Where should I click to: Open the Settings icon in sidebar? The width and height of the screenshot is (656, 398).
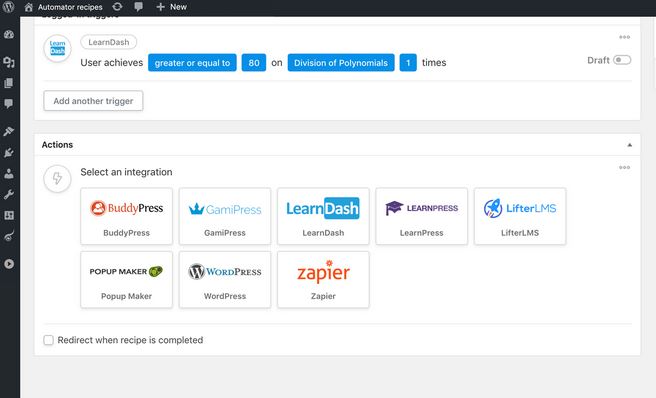pyautogui.click(x=9, y=215)
